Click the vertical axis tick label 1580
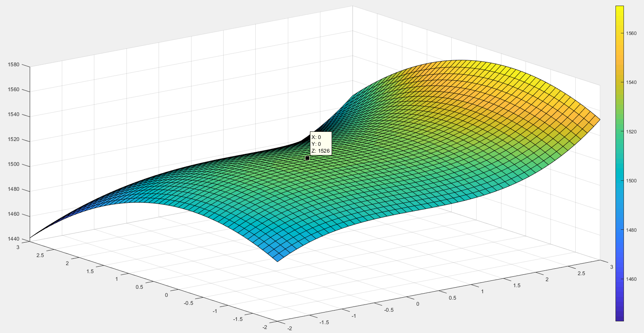 14,65
